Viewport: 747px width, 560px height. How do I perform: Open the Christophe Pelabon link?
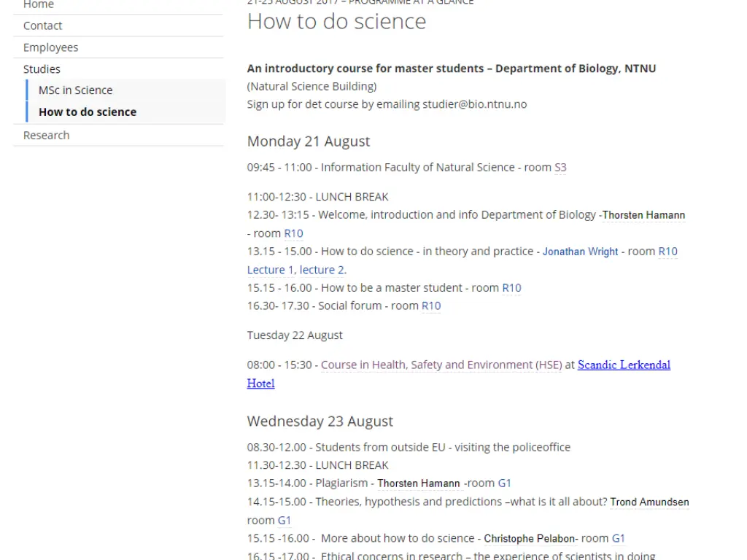tap(530, 539)
